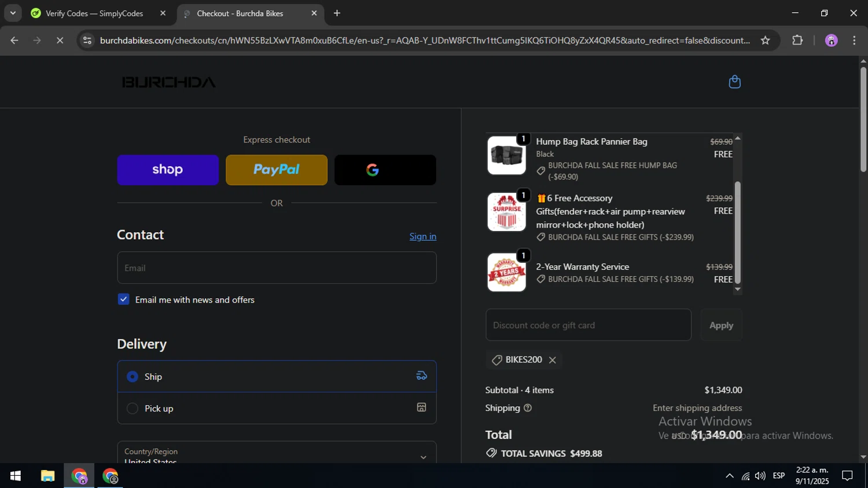The image size is (868, 488).
Task: Open a new browser tab
Action: (337, 13)
